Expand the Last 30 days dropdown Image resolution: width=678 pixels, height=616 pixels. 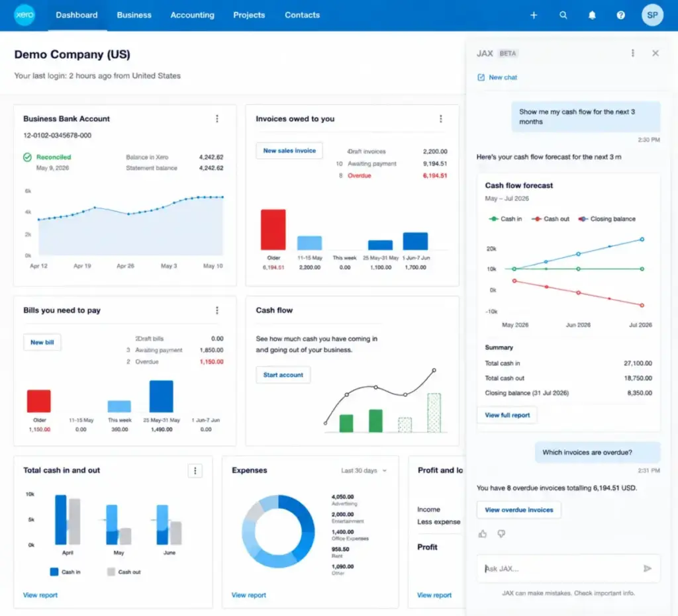click(x=363, y=470)
